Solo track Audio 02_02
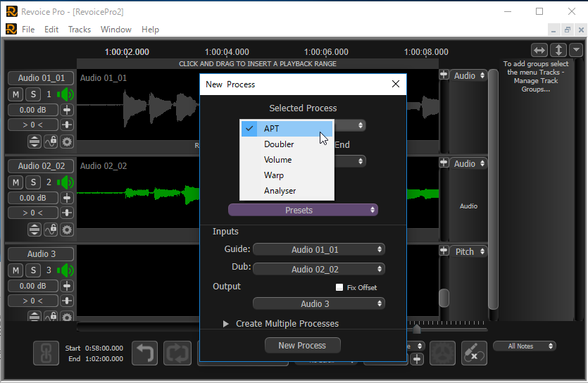 click(33, 182)
